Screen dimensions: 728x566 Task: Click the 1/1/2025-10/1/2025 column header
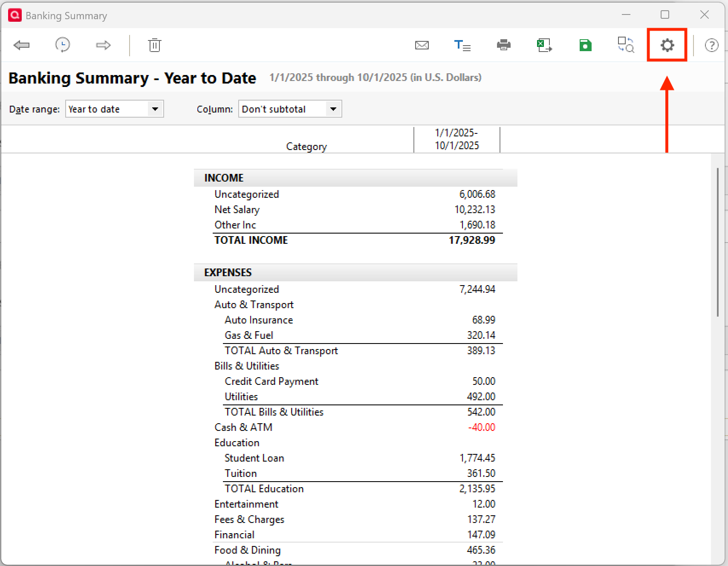457,139
